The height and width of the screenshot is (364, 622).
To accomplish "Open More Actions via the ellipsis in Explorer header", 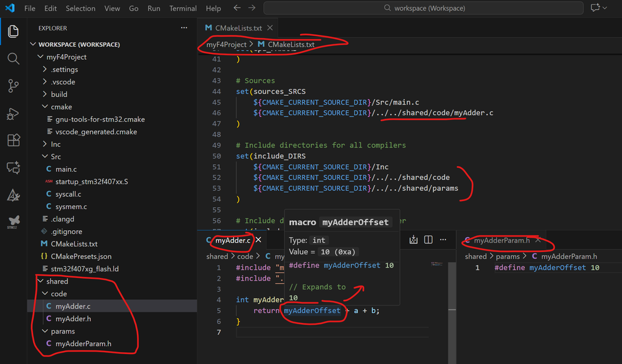I will (184, 27).
